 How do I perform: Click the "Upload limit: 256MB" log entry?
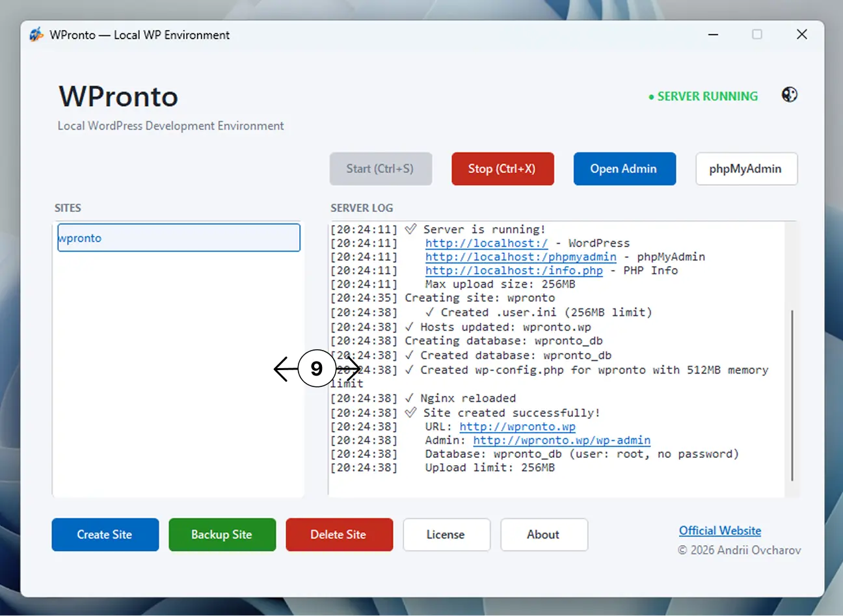point(442,468)
